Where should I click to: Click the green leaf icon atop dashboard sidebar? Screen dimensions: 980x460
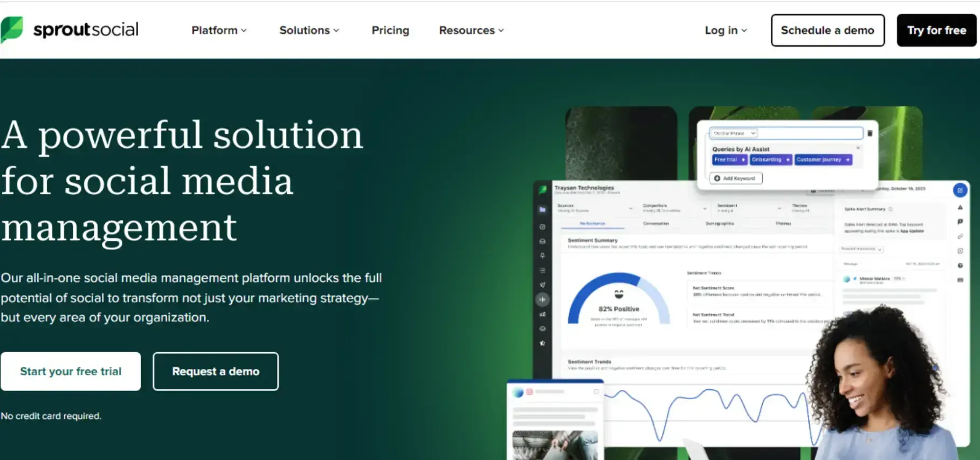point(542,190)
